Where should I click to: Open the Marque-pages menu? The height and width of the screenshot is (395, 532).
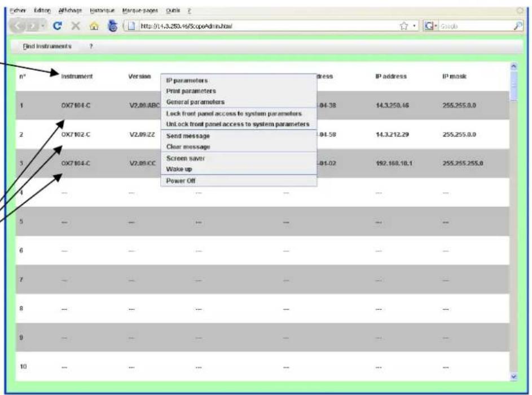click(140, 11)
